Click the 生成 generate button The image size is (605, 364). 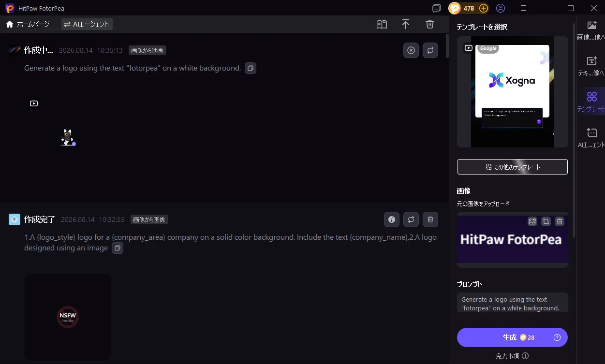tap(513, 337)
